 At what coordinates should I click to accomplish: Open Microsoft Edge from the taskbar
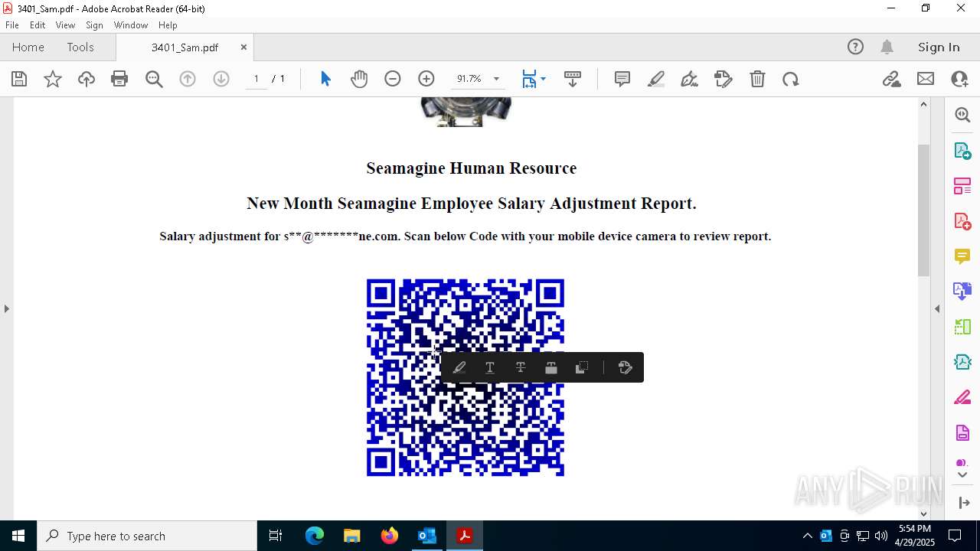pyautogui.click(x=315, y=536)
